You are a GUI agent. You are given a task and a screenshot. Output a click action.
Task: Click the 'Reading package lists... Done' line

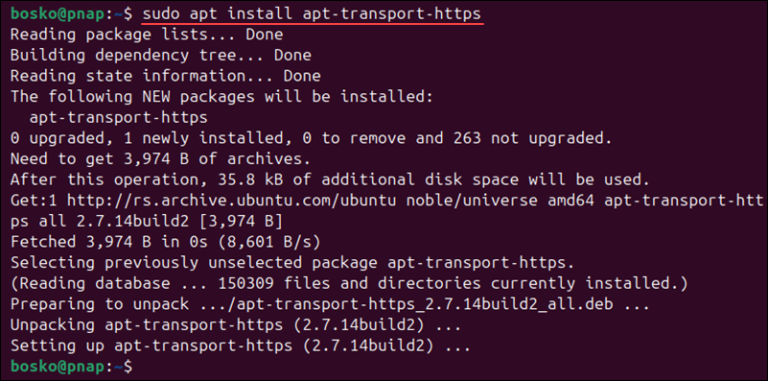(x=146, y=35)
